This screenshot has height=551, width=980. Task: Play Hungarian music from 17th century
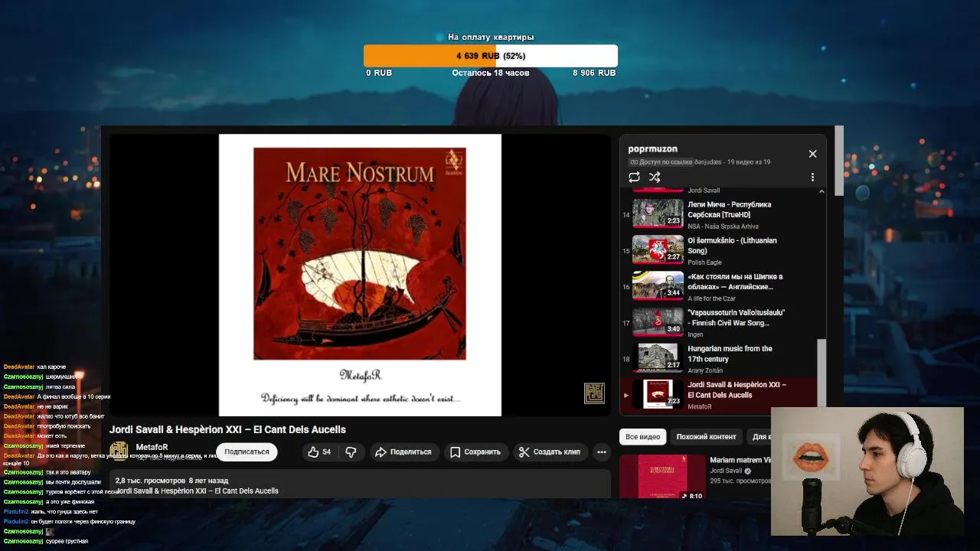[x=718, y=359]
